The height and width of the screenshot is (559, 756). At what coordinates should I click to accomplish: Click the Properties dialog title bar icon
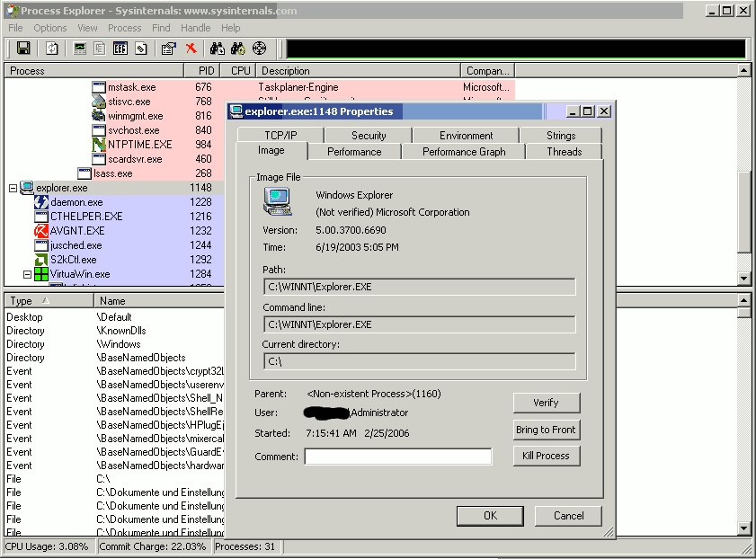coord(236,111)
